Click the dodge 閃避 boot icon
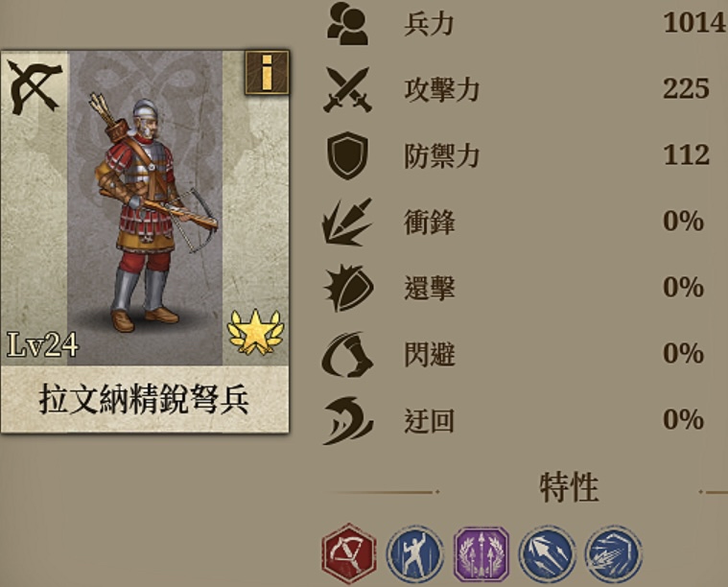 (x=347, y=354)
